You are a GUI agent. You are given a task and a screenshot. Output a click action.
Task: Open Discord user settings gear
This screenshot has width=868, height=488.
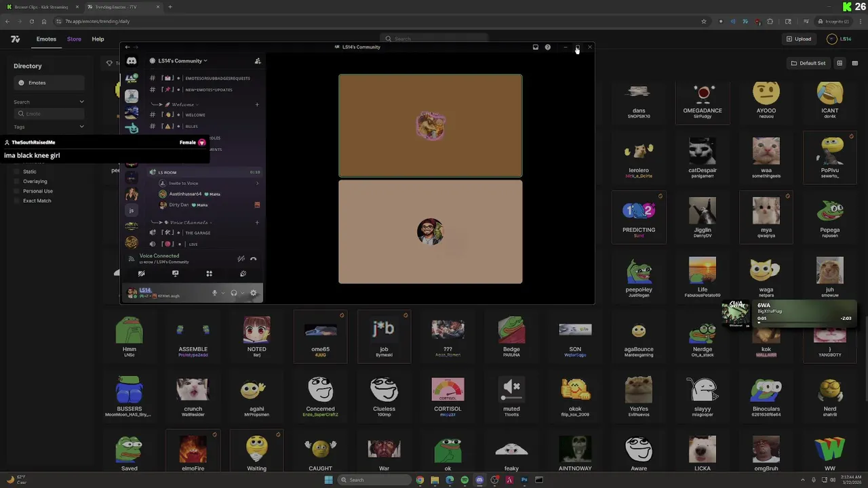[254, 293]
